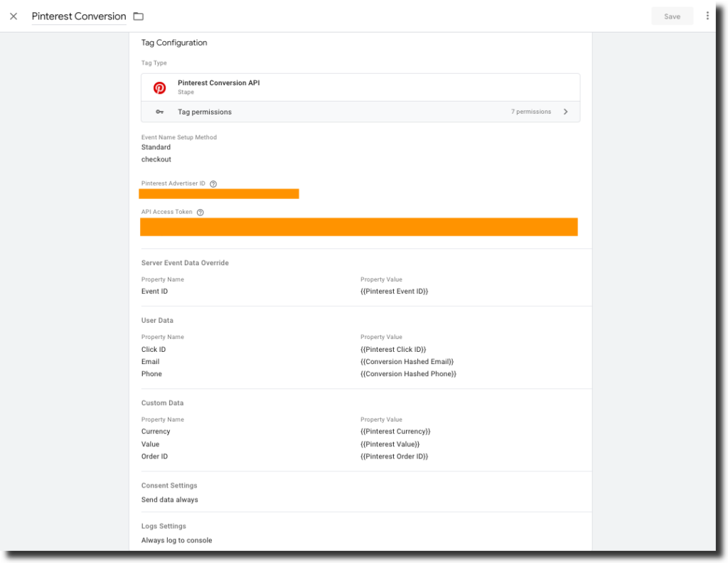Click inside the API Access Token field
Image resolution: width=728 pixels, height=563 pixels.
[359, 226]
